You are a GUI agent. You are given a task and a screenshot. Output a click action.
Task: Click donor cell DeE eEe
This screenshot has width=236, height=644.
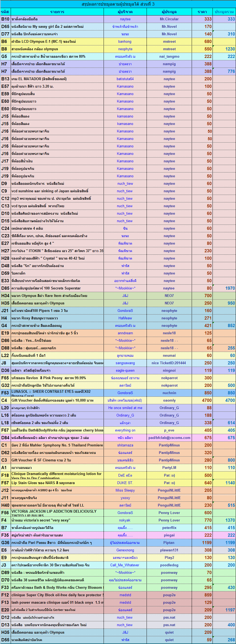[125, 475]
